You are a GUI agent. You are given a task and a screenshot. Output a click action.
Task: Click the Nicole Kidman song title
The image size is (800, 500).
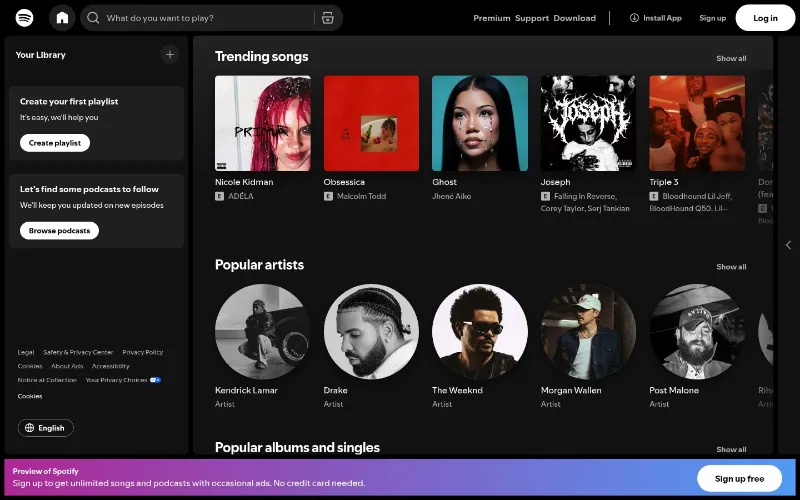[244, 182]
